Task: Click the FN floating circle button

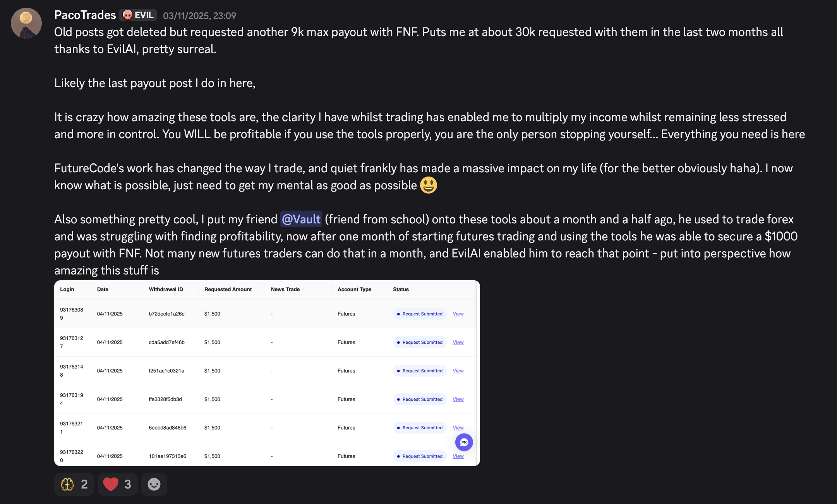Action: (464, 442)
